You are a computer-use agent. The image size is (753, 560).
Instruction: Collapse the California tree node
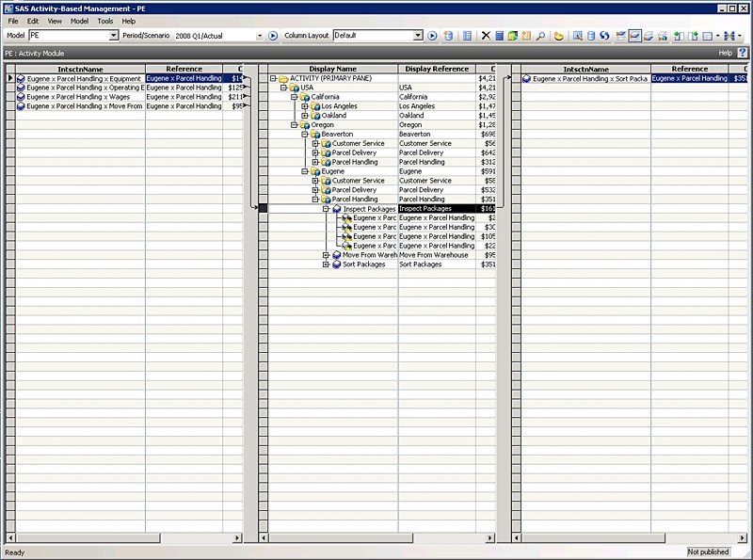point(295,97)
